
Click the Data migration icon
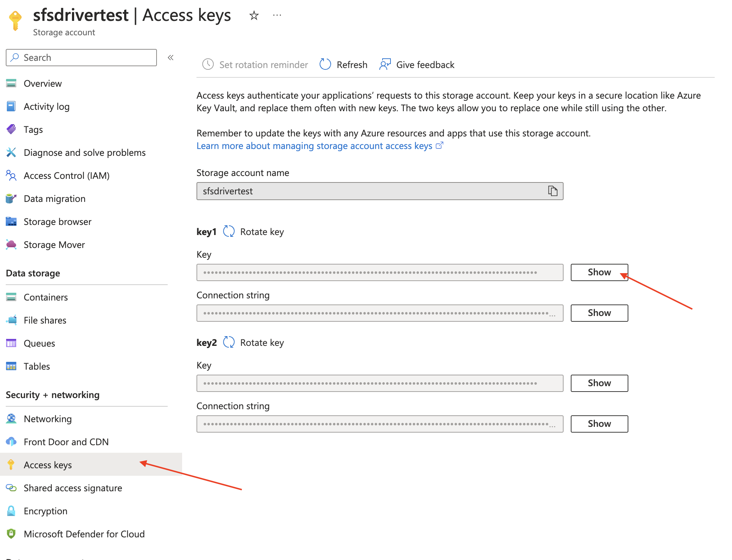tap(11, 199)
